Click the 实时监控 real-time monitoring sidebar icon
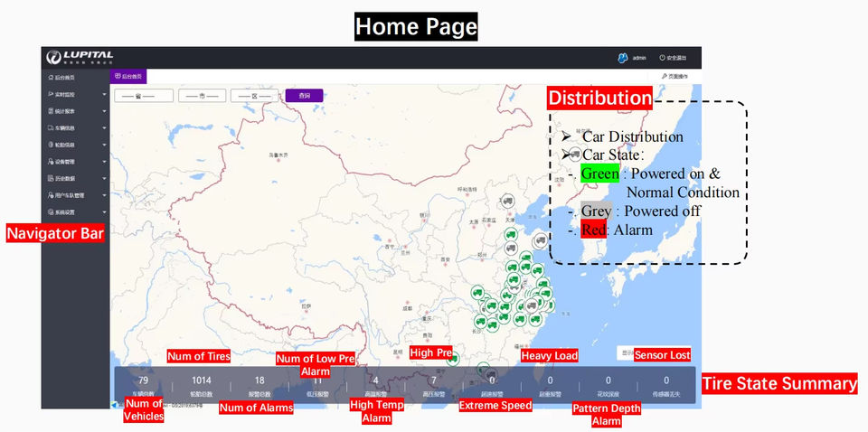This screenshot has width=868, height=432. point(51,95)
